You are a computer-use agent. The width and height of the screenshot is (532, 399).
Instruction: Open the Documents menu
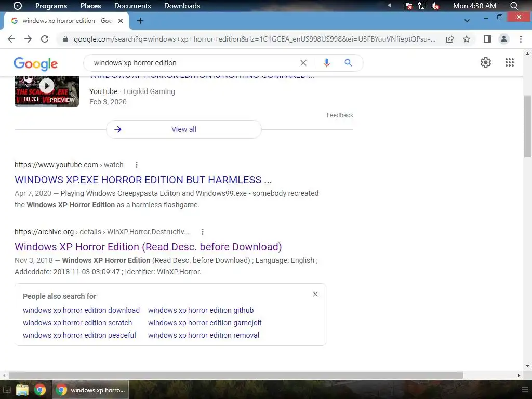point(132,6)
